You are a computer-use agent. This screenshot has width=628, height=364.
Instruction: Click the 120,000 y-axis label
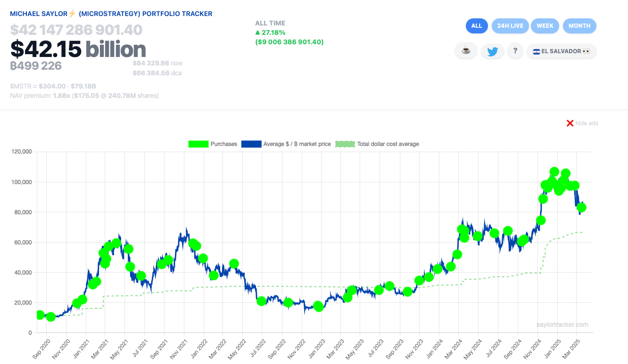22,152
